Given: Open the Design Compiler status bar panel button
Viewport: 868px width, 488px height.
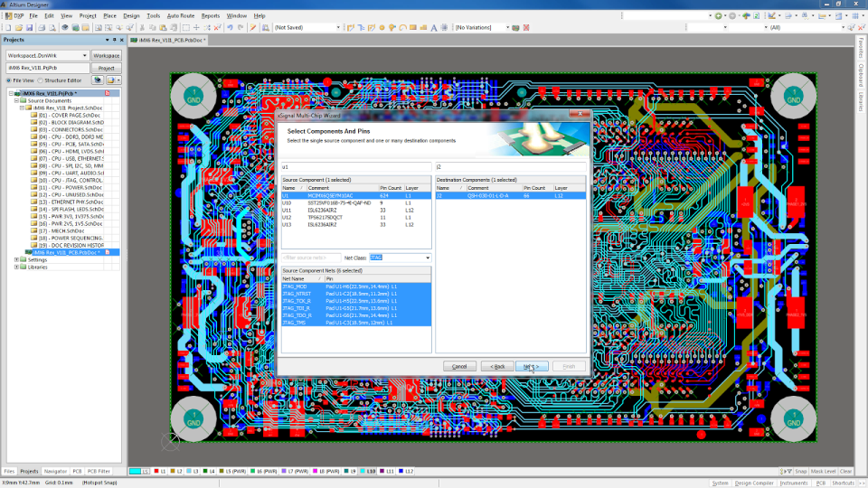Looking at the screenshot, I should point(754,483).
